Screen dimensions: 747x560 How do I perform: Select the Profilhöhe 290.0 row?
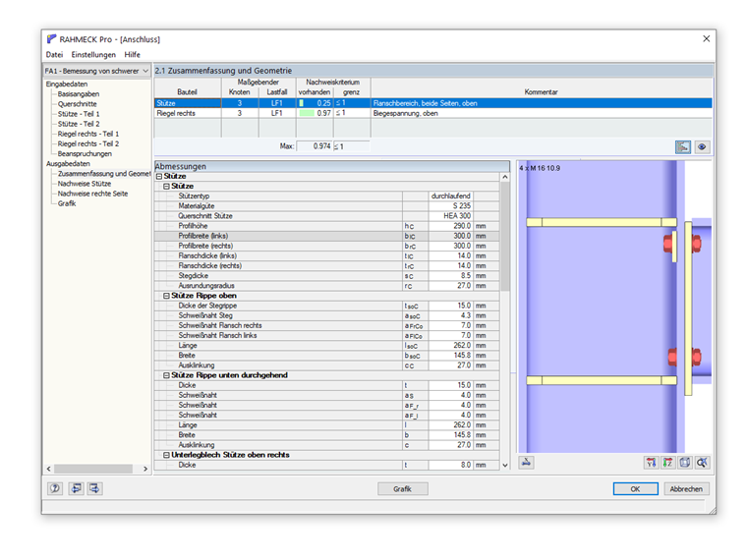[x=326, y=226]
